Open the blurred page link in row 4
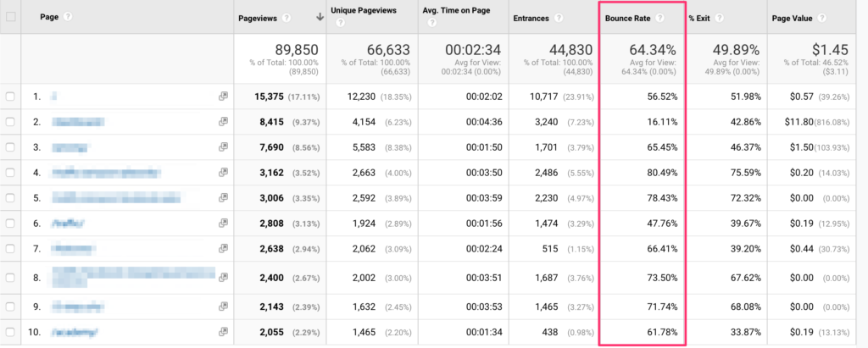 click(x=107, y=173)
